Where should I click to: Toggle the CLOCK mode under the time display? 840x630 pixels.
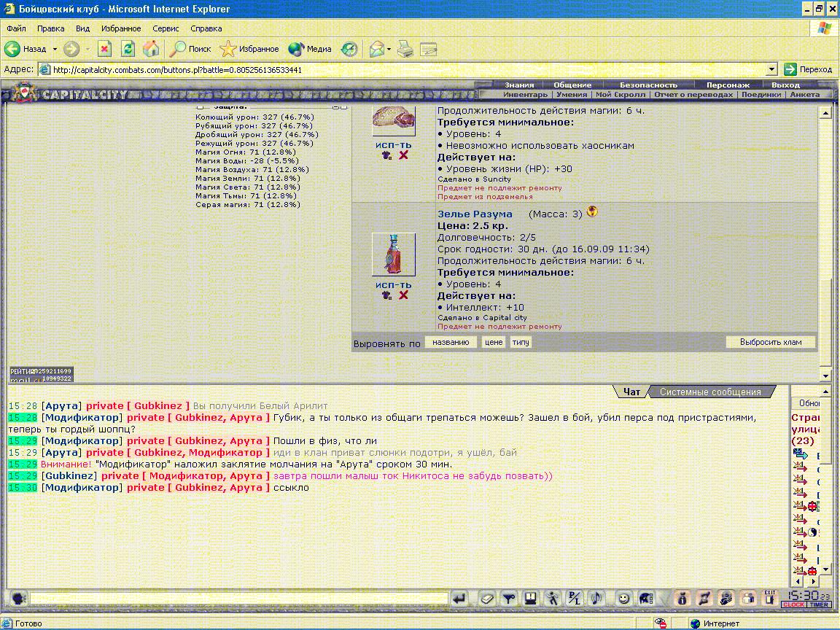tap(793, 604)
